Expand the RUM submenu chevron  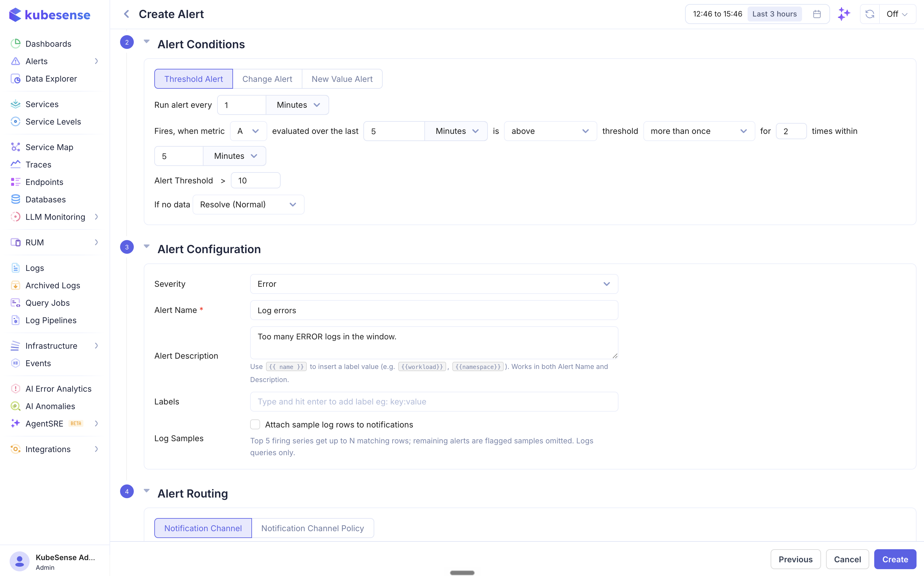[x=97, y=242]
